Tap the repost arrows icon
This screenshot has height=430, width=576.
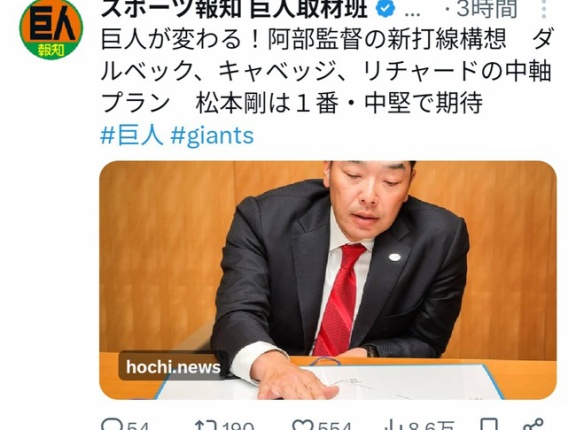click(206, 424)
